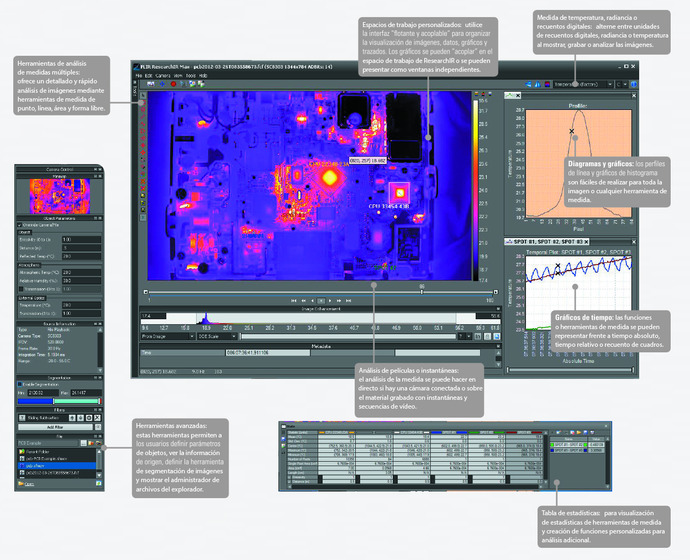Click the folder icon in File panel toolbar
The width and height of the screenshot is (690, 560).
tap(91, 443)
